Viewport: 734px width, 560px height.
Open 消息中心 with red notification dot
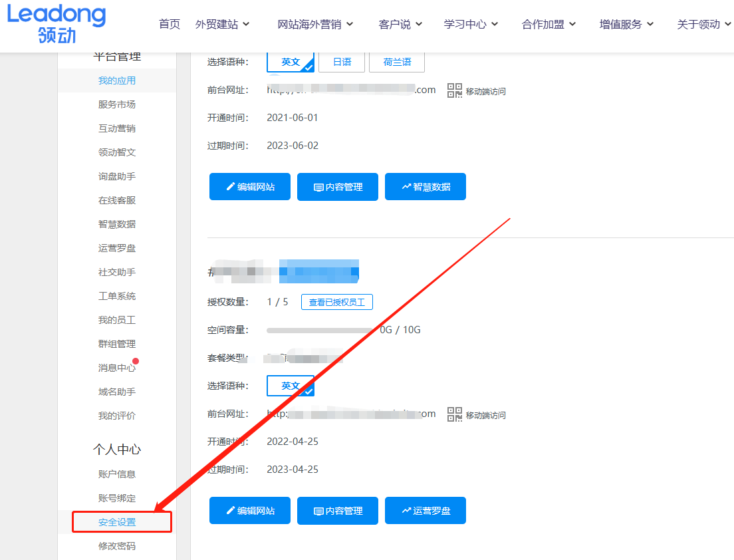point(117,367)
